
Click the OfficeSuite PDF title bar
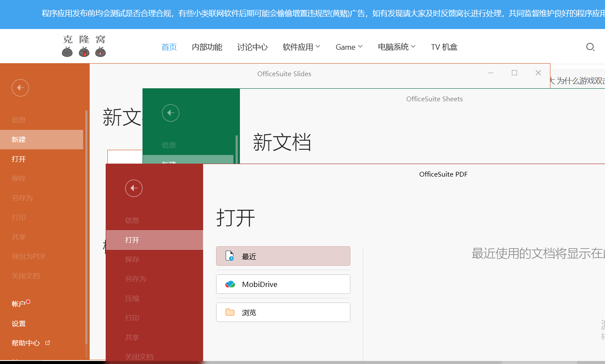443,174
